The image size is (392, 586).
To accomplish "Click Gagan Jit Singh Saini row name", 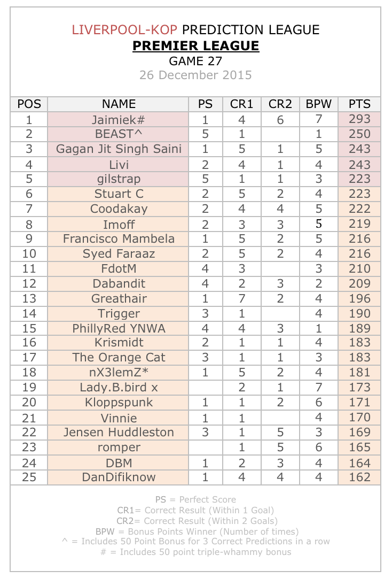I will pyautogui.click(x=119, y=149).
